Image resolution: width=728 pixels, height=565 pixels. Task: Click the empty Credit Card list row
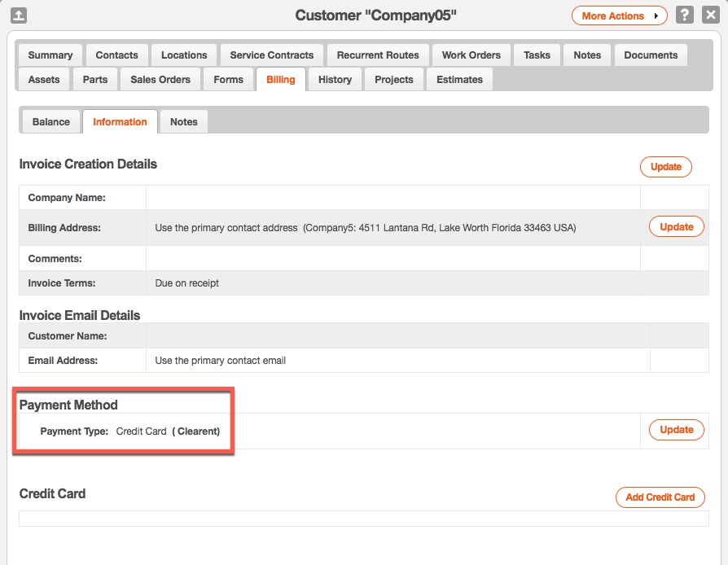point(363,518)
